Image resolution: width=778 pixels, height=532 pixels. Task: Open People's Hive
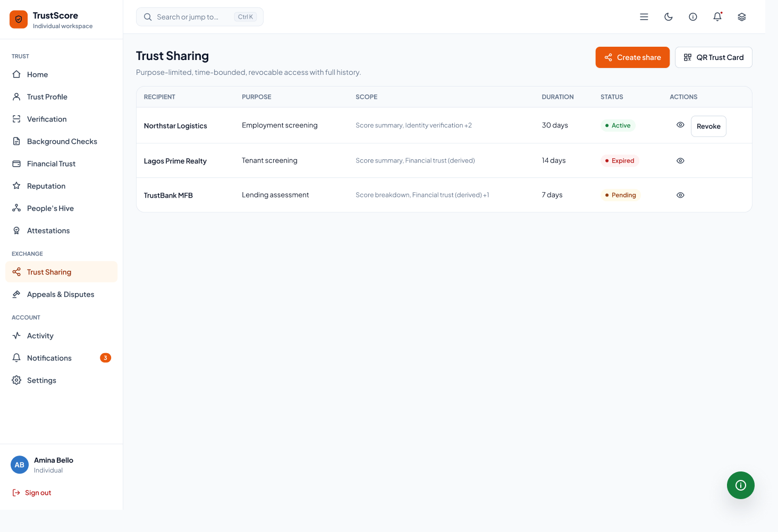click(61, 208)
